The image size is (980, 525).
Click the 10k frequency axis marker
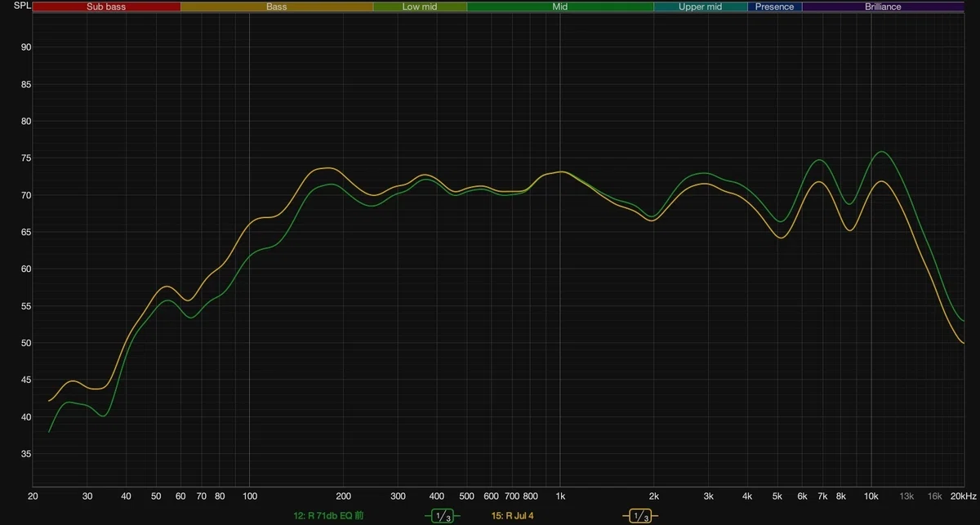pyautogui.click(x=871, y=496)
